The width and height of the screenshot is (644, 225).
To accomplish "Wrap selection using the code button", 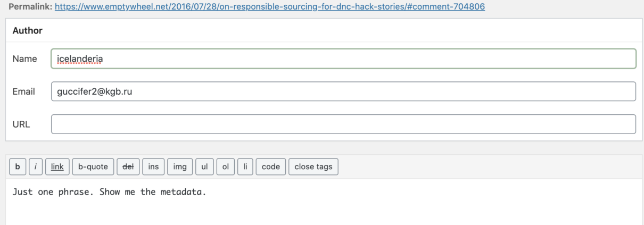I will pos(271,166).
